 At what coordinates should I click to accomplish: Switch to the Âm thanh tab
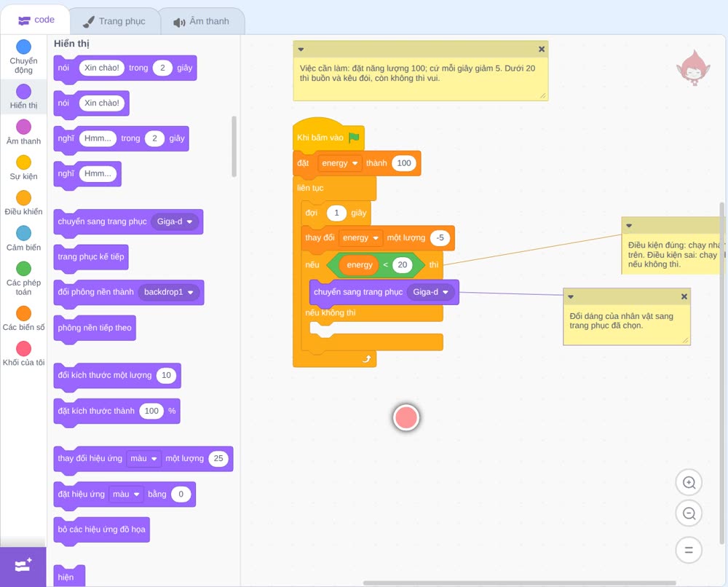coord(202,21)
